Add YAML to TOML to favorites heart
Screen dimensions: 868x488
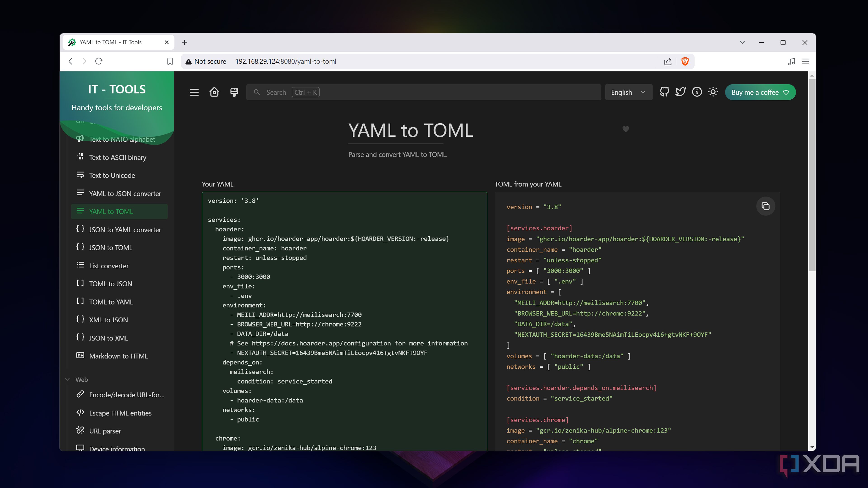625,129
